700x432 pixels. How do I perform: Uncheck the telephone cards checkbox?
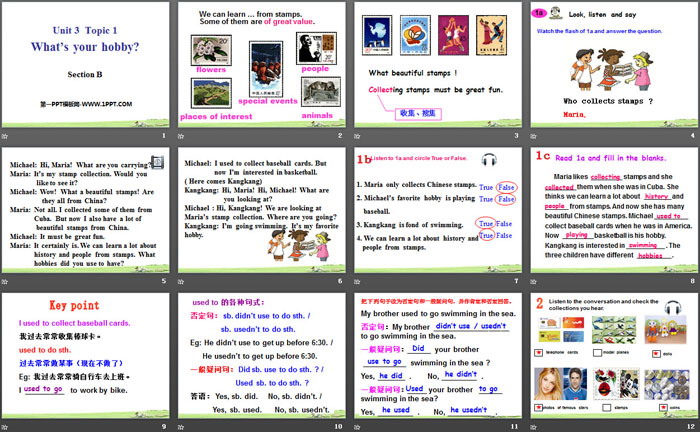point(539,354)
